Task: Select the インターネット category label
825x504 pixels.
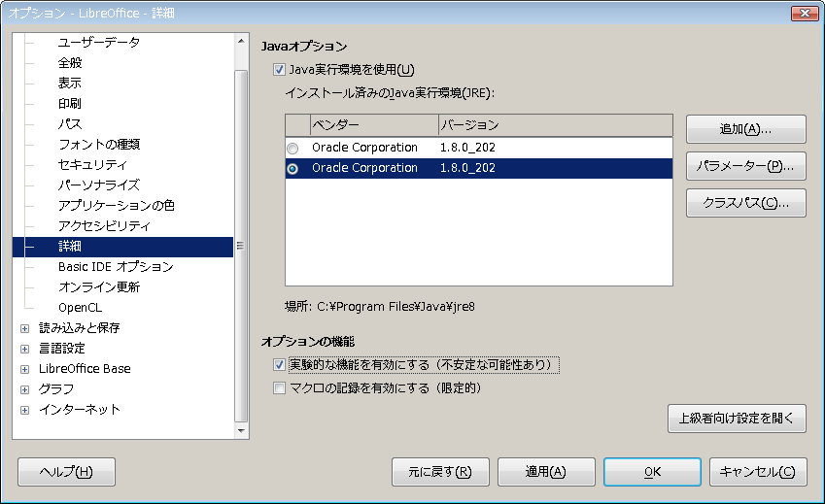Action: point(80,410)
